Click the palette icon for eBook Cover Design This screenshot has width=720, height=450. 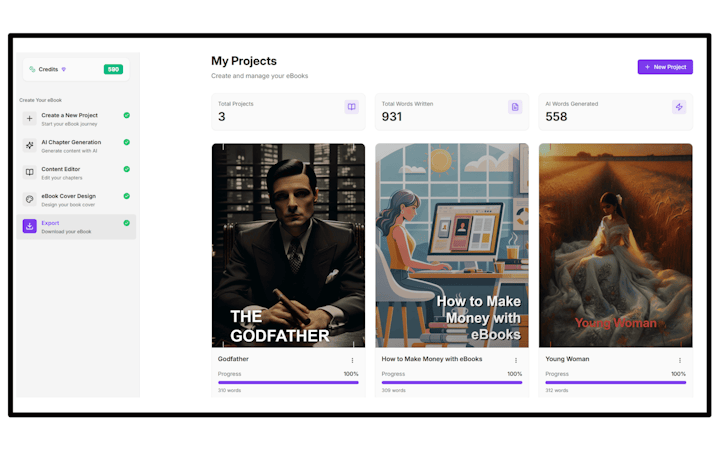(x=29, y=199)
